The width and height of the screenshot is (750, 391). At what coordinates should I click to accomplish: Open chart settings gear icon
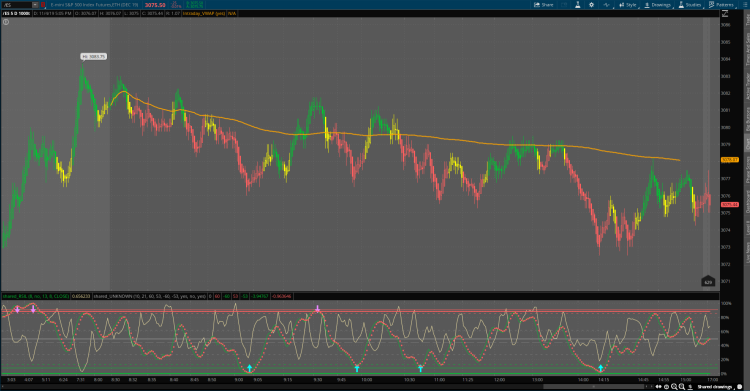click(x=592, y=5)
